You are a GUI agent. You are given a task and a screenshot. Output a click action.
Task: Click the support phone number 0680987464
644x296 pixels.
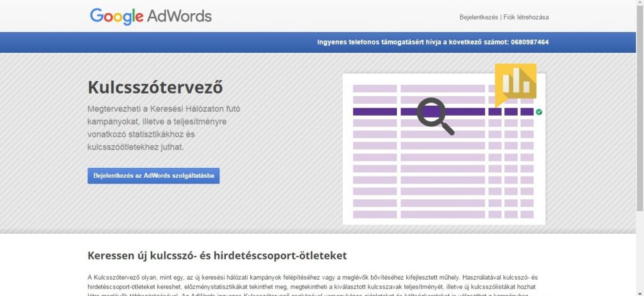pos(530,42)
